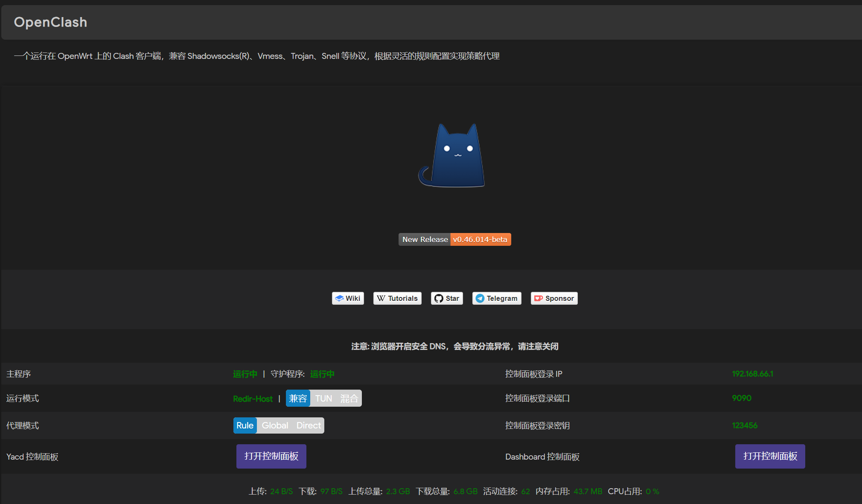Viewport: 862px width, 504px height.
Task: Click the 运行模式 row label
Action: (23, 398)
